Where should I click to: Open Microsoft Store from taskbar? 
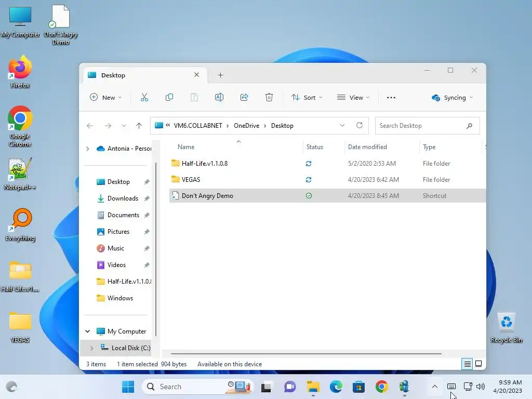[x=358, y=387]
